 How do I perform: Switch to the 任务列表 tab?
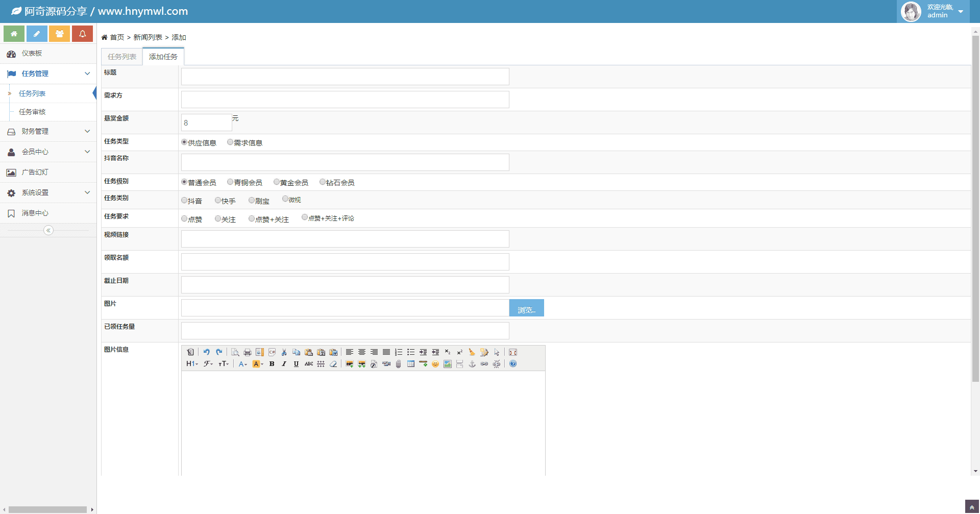click(x=122, y=57)
